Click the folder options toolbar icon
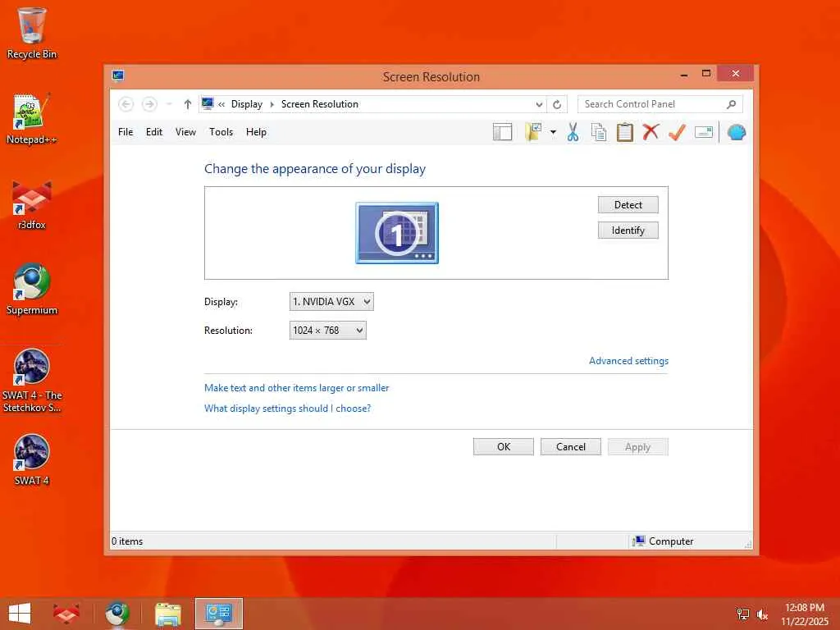Image resolution: width=840 pixels, height=630 pixels. click(534, 132)
